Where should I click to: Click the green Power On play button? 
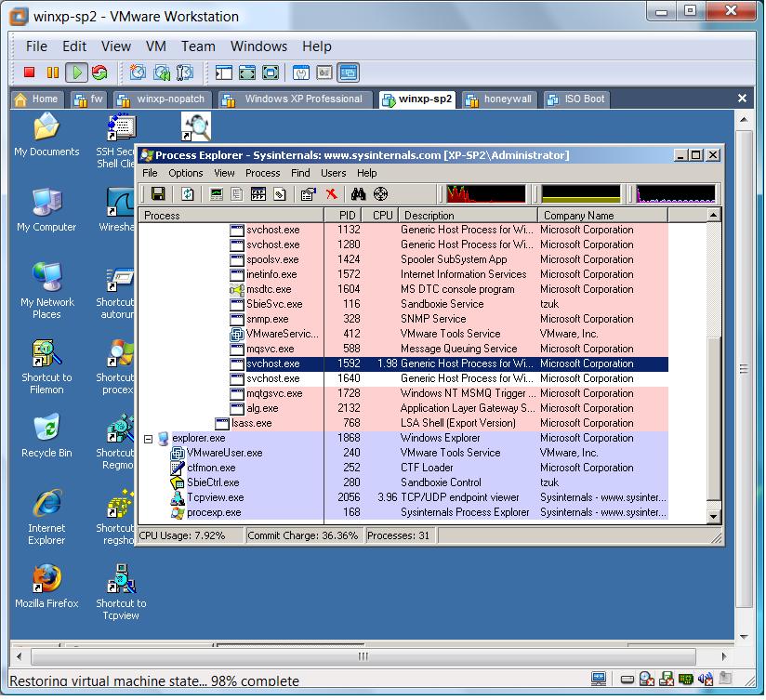point(77,73)
